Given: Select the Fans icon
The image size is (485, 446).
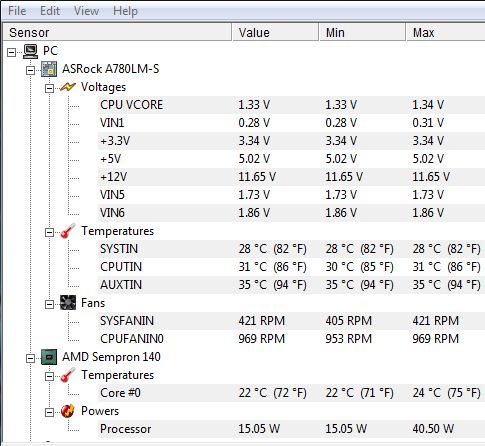Looking at the screenshot, I should [x=68, y=303].
